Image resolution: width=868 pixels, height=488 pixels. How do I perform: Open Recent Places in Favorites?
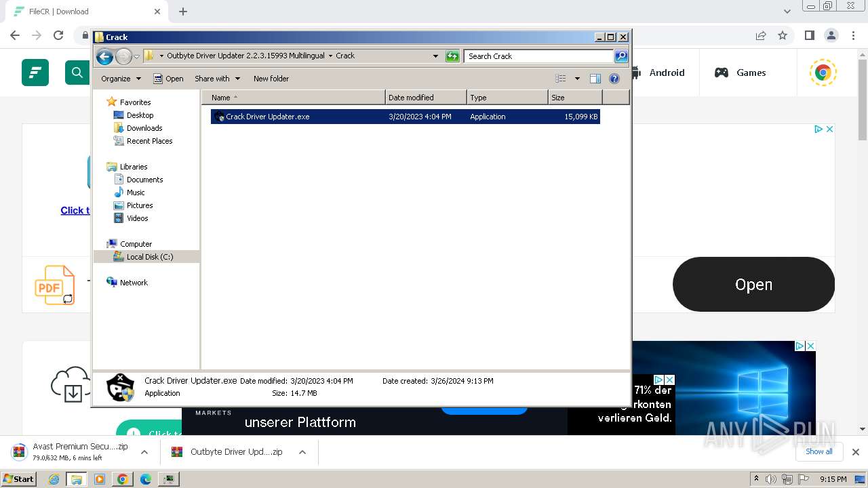149,141
